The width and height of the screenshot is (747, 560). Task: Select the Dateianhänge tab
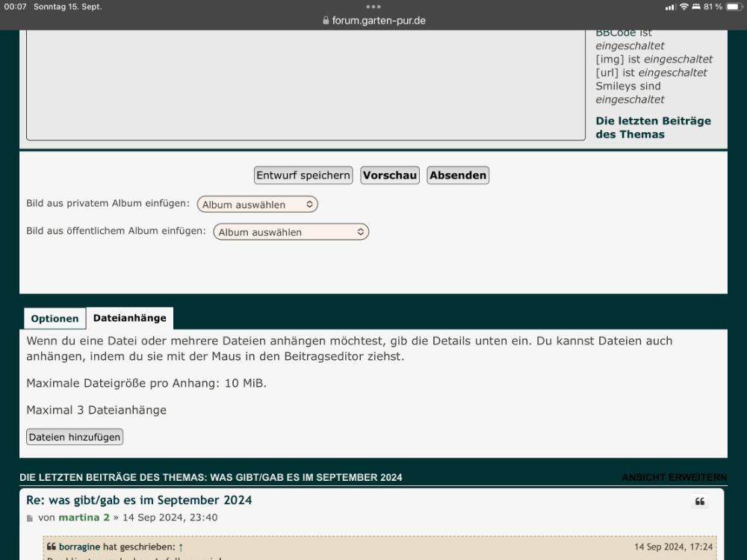(x=130, y=318)
